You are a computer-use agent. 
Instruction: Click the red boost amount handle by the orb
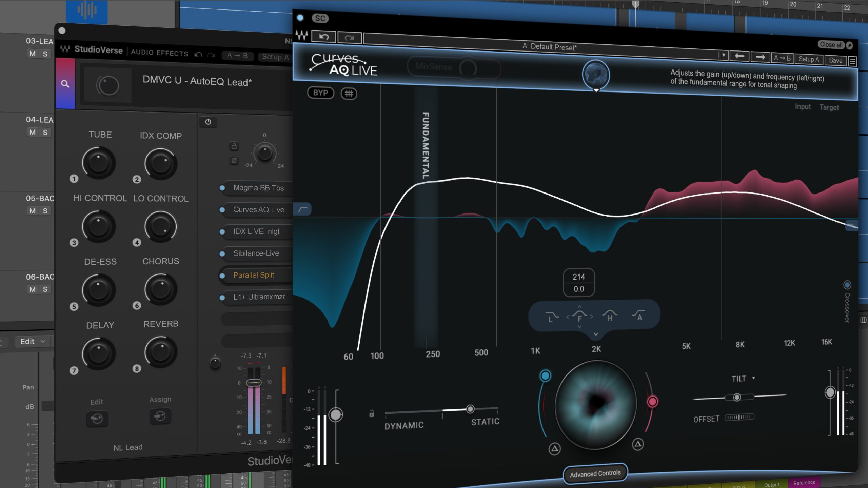point(652,402)
